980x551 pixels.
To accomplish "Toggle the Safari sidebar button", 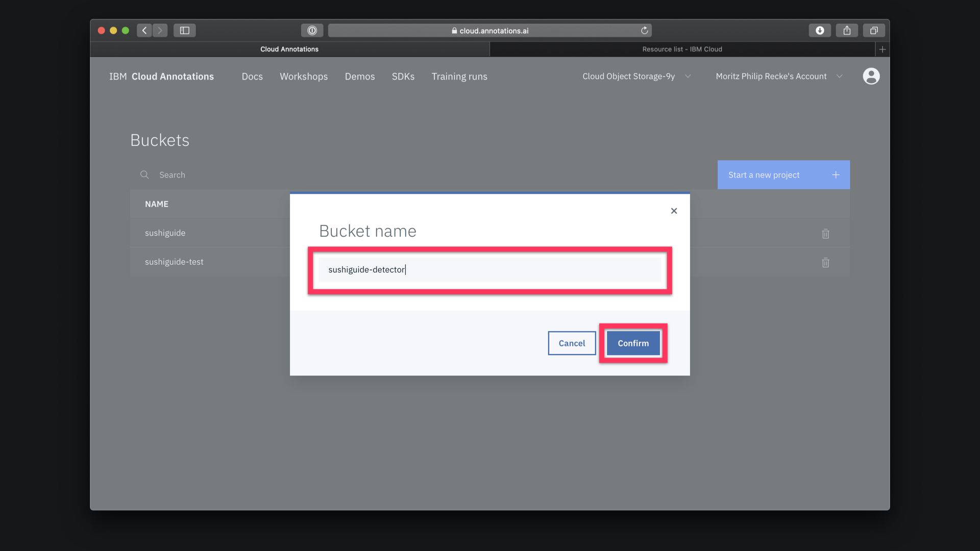I will coord(185,31).
